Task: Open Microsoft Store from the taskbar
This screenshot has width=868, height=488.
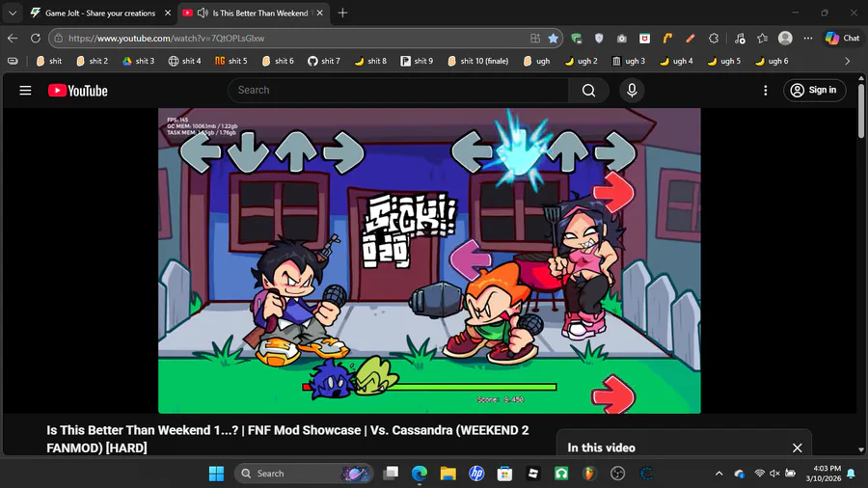Action: tap(504, 474)
